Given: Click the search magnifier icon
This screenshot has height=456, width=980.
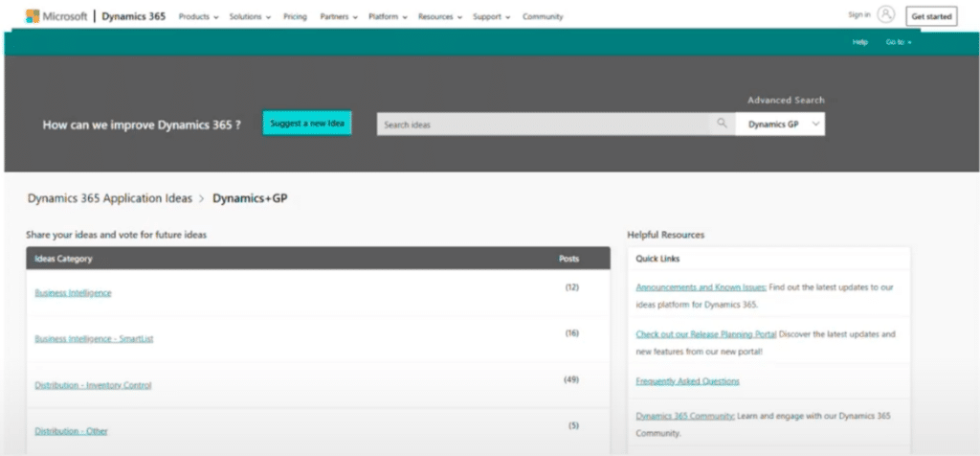Looking at the screenshot, I should 722,124.
